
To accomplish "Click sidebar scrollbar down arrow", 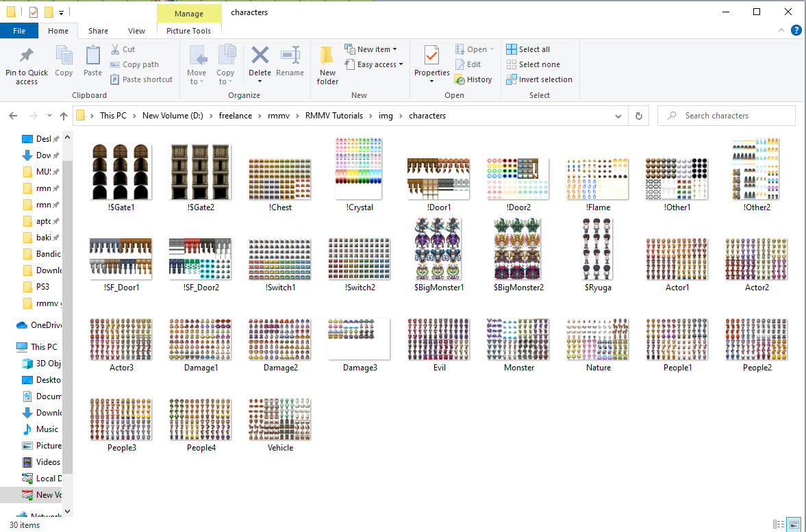I will click(67, 512).
